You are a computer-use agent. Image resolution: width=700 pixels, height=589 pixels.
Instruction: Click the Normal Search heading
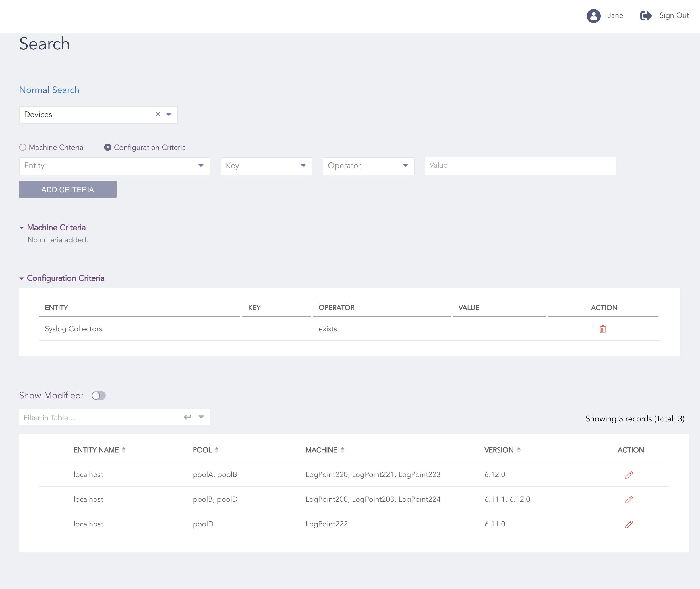49,90
